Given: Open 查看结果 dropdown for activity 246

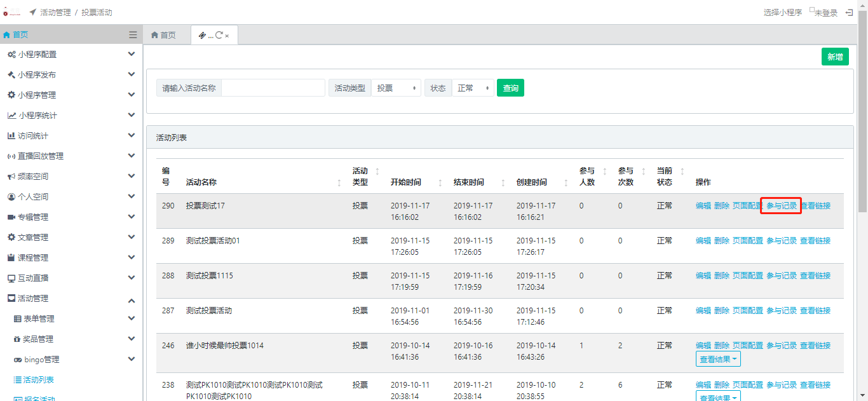Looking at the screenshot, I should click(718, 360).
